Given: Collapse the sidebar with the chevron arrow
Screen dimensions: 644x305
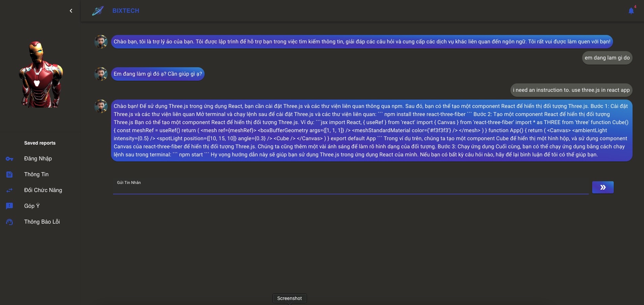Looking at the screenshot, I should tap(71, 11).
